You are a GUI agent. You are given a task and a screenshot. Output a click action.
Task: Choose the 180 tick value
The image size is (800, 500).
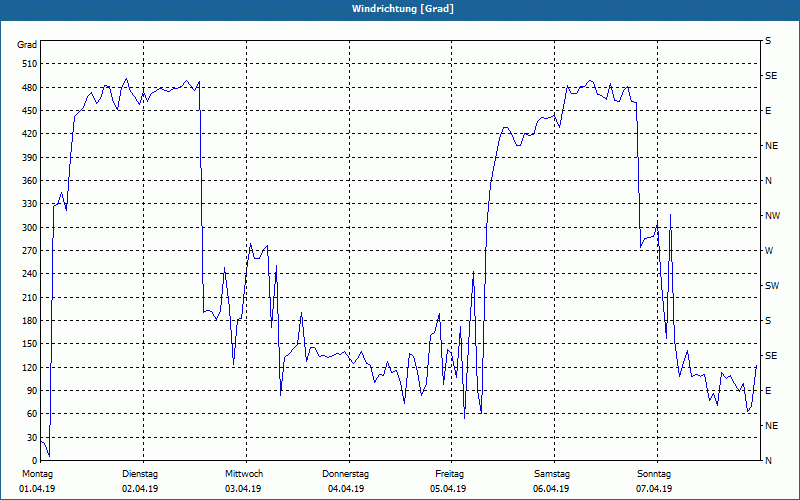(30, 321)
